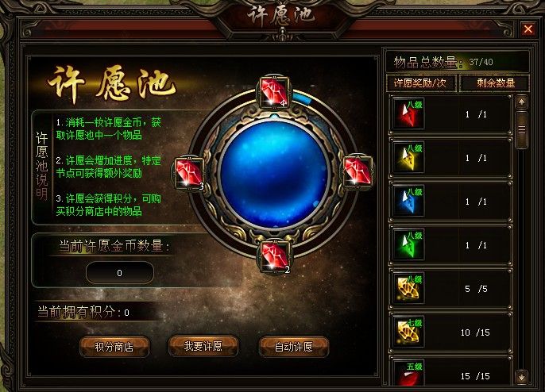Click the 我要许愿 make a wish button

[203, 346]
